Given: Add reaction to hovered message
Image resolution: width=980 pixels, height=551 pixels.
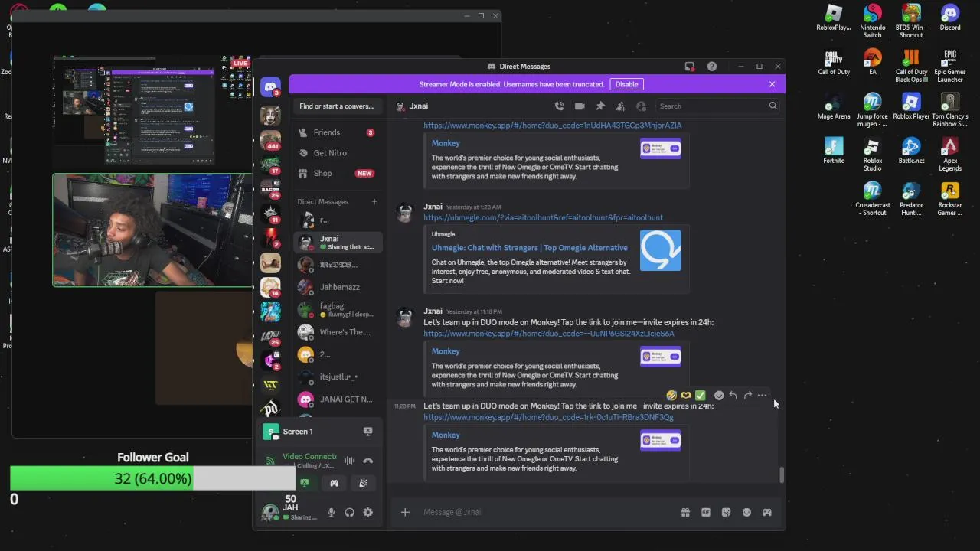Looking at the screenshot, I should click(719, 396).
